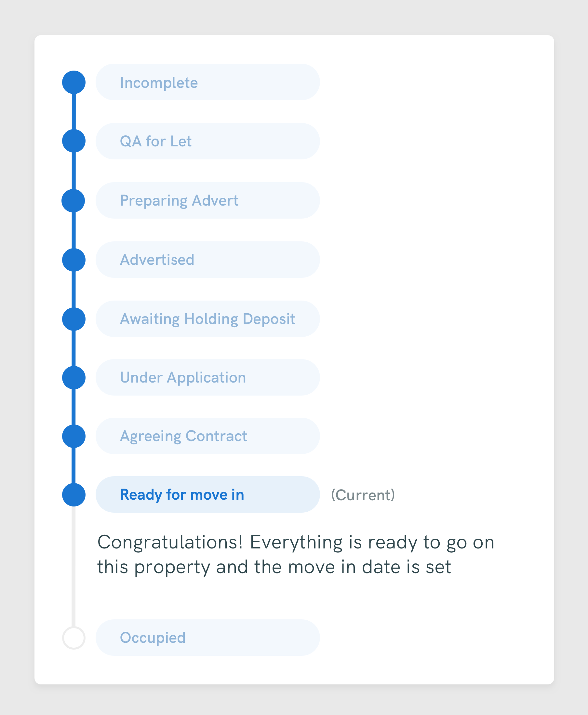This screenshot has width=588, height=715.
Task: Open the Advertised status pill
Action: point(207,260)
